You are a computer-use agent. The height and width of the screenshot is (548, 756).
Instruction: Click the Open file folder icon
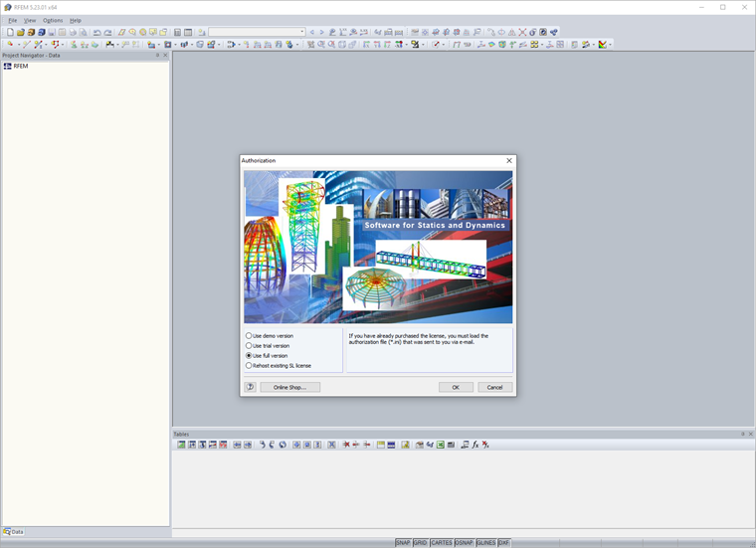tap(20, 32)
